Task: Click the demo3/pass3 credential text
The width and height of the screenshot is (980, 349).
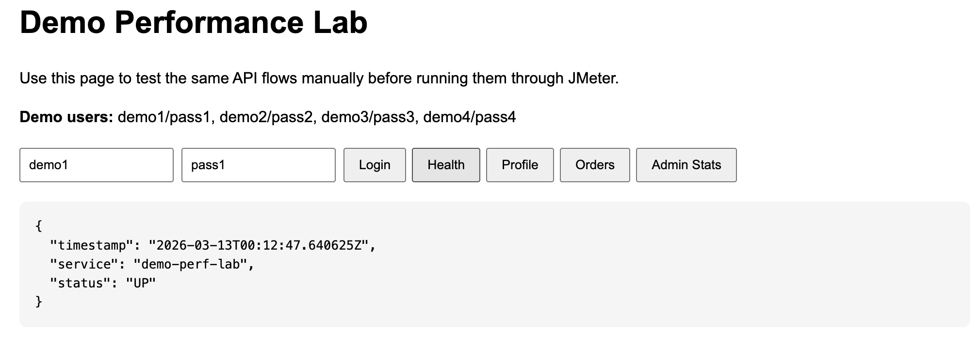Action: (x=369, y=117)
